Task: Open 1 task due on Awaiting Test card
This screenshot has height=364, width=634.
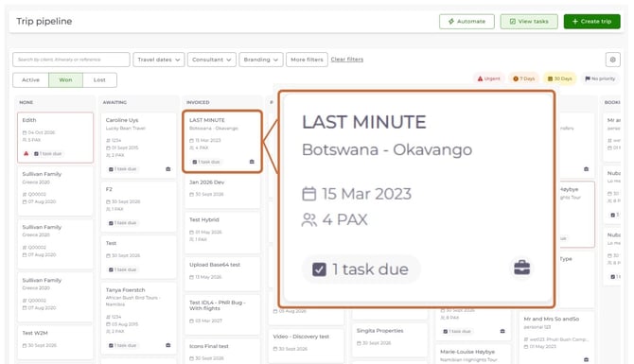Action: click(x=122, y=269)
